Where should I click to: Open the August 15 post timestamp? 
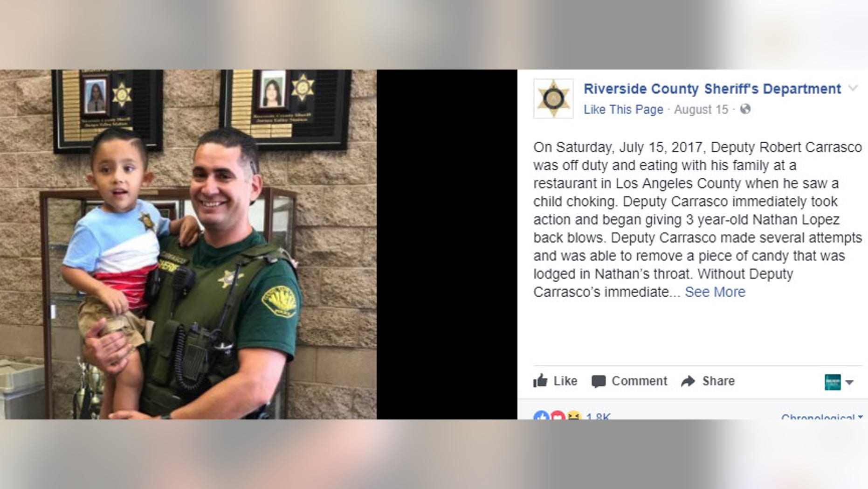coord(701,110)
